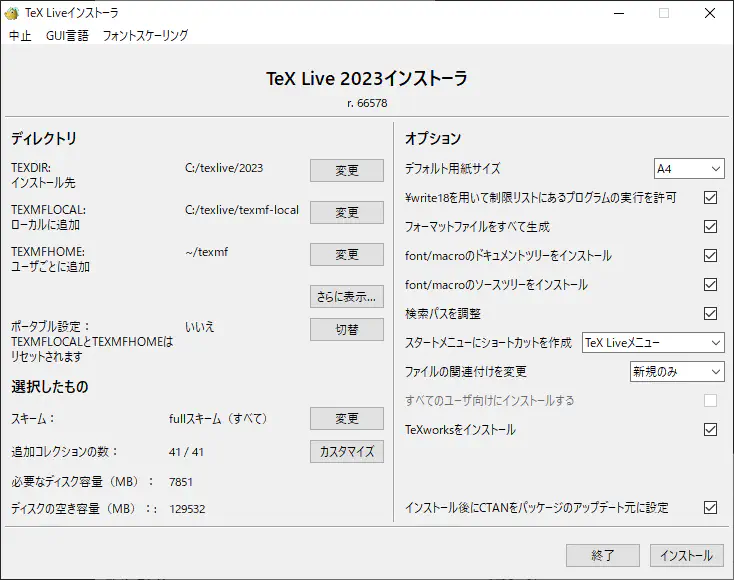Toggle the ¥write18 restricted programs checkbox
This screenshot has height=580, width=734.
[710, 198]
